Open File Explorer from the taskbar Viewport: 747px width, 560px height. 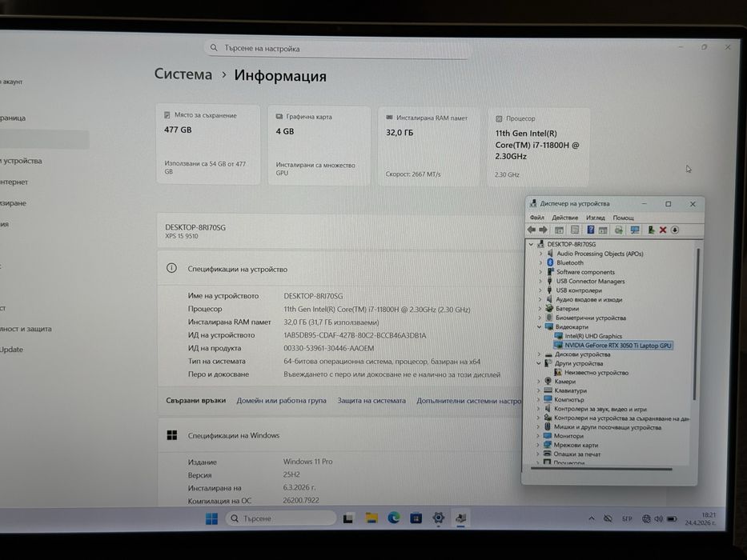pos(371,518)
